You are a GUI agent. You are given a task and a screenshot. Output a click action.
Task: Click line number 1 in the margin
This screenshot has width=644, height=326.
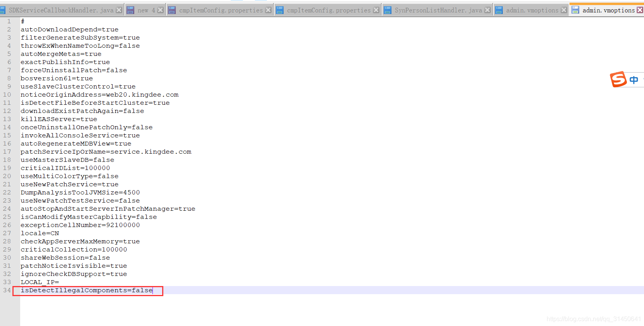9,21
